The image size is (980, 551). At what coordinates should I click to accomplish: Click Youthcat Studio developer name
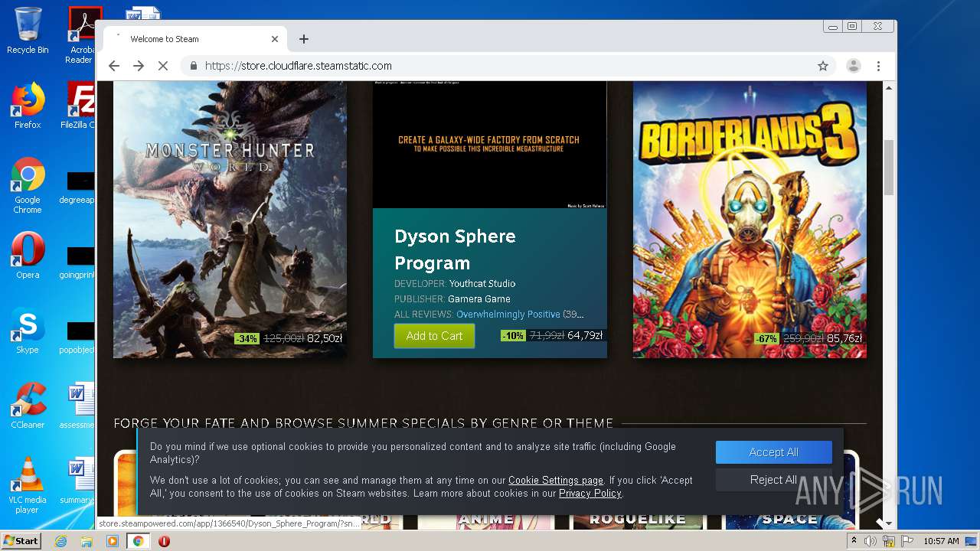482,284
